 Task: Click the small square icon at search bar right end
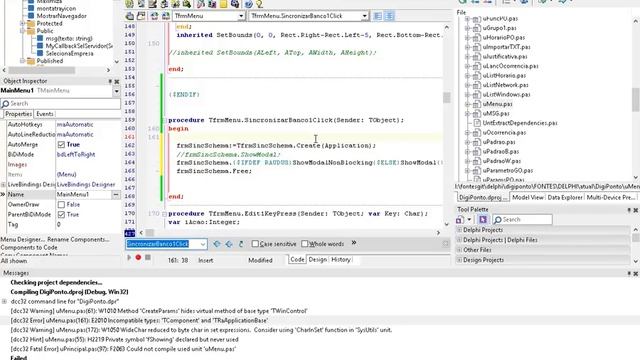[x=445, y=244]
